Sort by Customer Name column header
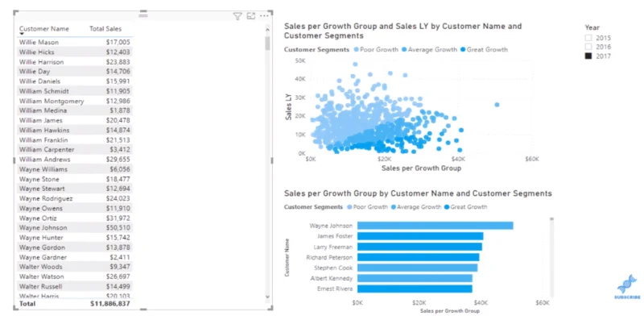 tap(44, 29)
